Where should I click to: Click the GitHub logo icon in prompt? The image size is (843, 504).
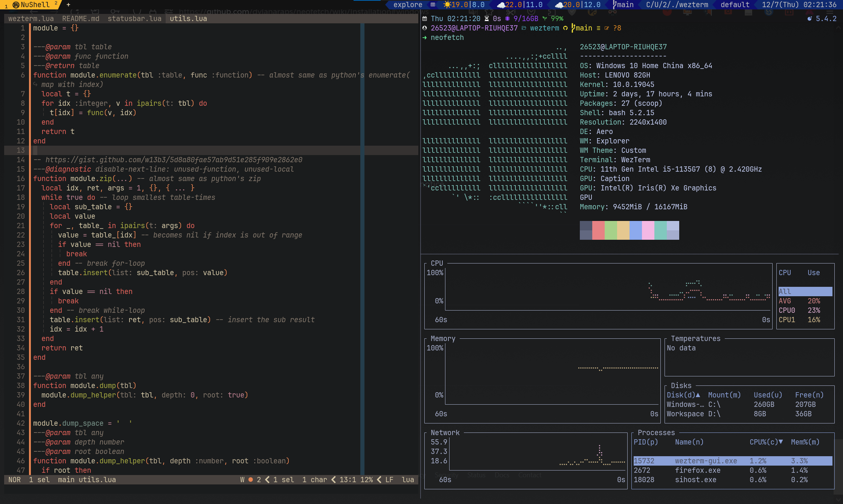tap(565, 28)
